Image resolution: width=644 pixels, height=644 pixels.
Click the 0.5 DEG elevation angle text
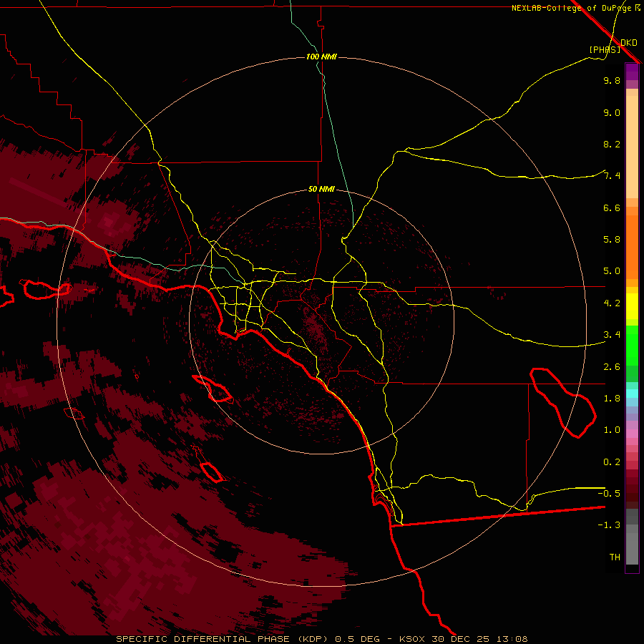356,639
